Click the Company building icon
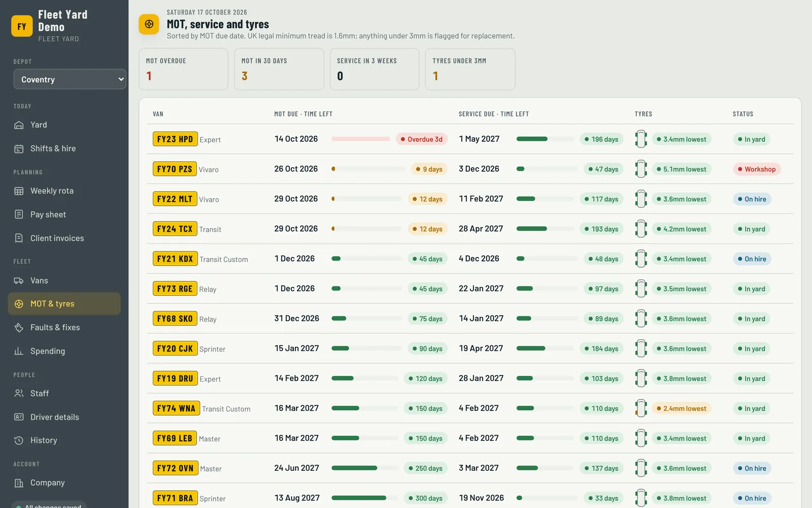812x508 pixels. click(x=19, y=483)
